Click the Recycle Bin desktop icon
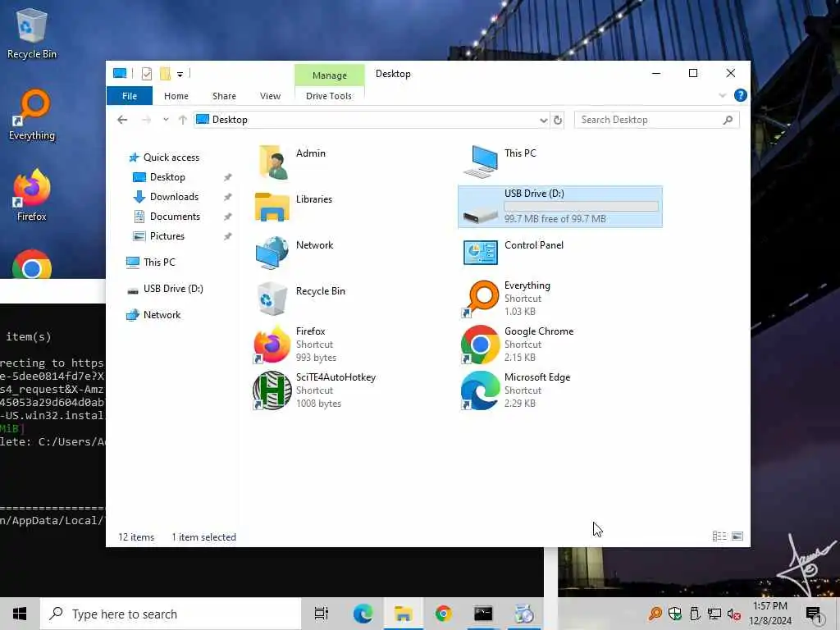The height and width of the screenshot is (630, 840). 32,33
